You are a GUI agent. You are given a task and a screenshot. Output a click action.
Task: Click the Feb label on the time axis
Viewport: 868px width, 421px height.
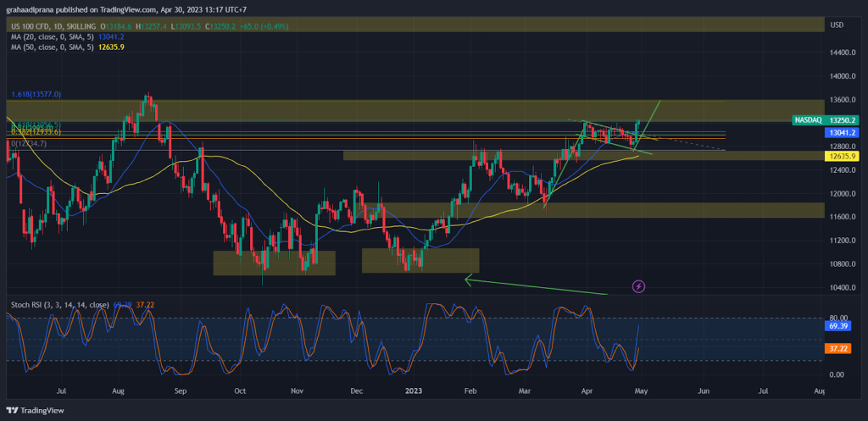click(470, 391)
